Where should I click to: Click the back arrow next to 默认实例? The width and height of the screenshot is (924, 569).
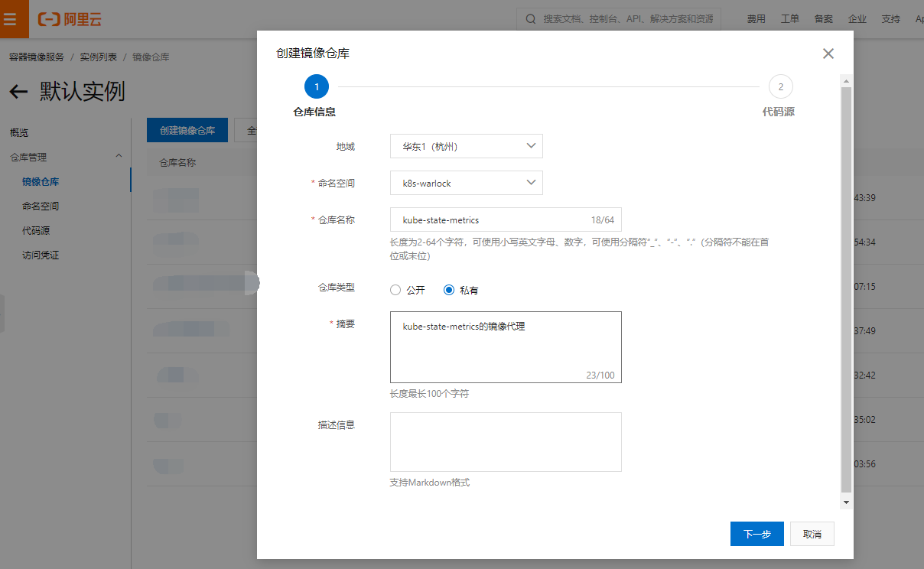tap(18, 92)
